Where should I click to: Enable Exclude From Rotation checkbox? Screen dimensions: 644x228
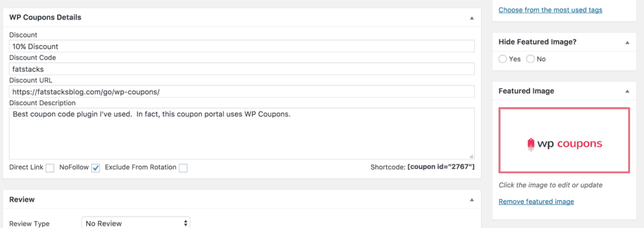click(183, 168)
